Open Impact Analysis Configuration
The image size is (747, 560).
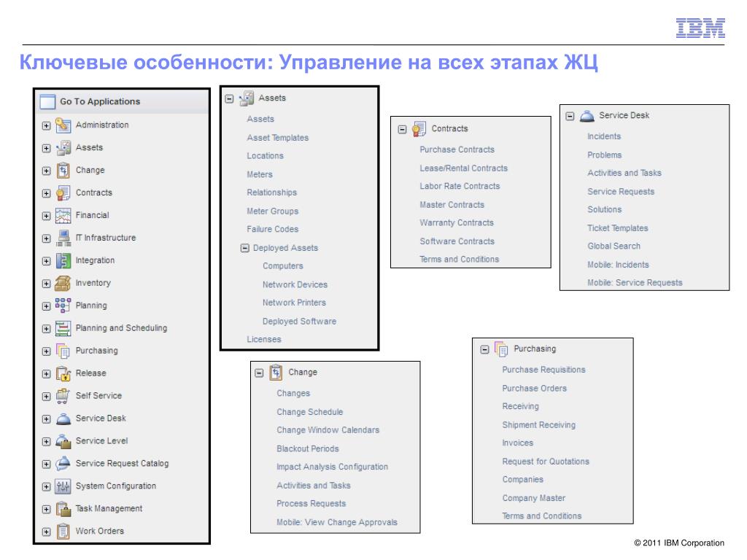[332, 467]
